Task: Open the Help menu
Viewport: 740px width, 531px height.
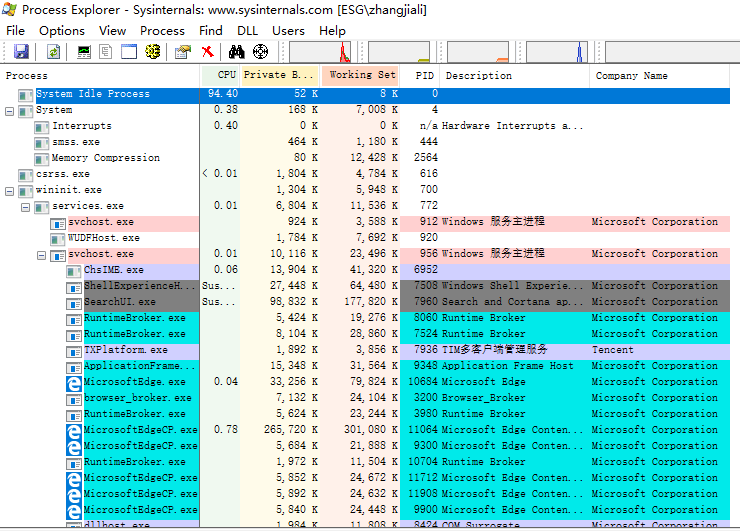Action: pyautogui.click(x=332, y=31)
